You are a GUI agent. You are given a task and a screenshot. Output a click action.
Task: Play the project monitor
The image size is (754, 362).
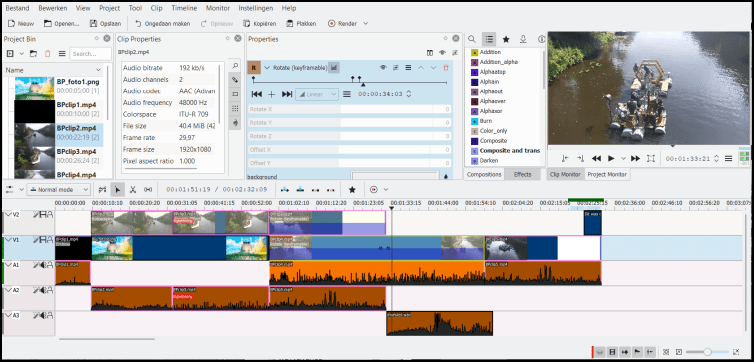click(611, 158)
